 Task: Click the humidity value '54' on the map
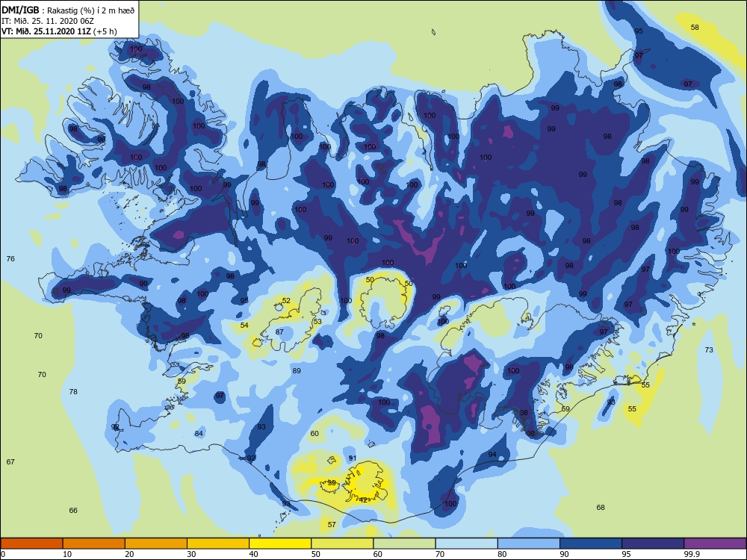(x=244, y=326)
